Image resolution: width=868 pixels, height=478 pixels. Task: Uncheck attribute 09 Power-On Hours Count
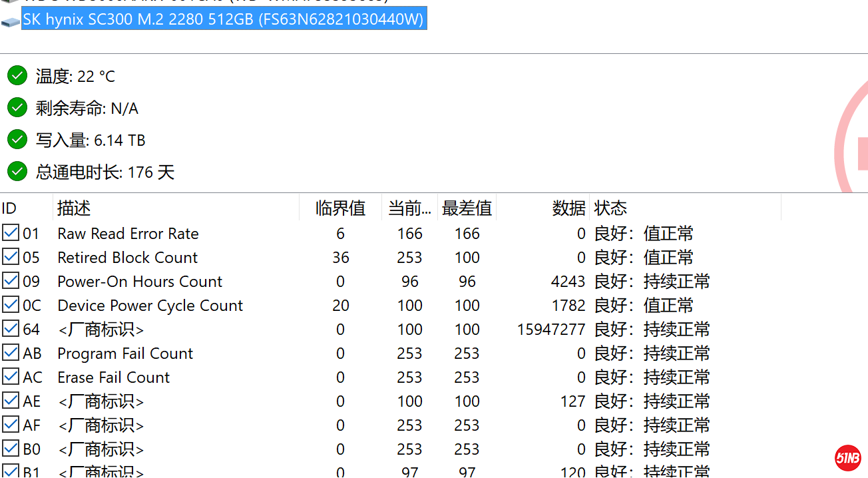pos(11,280)
